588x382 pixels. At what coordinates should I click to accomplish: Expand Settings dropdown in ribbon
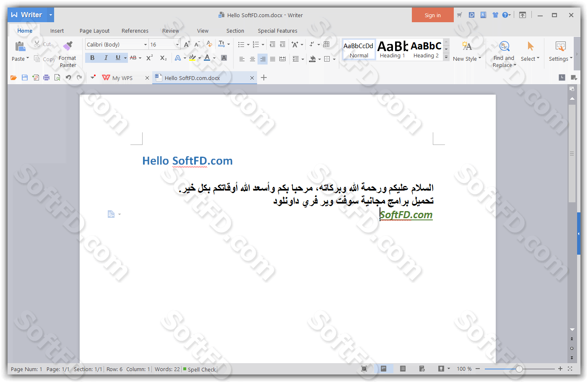pyautogui.click(x=571, y=59)
